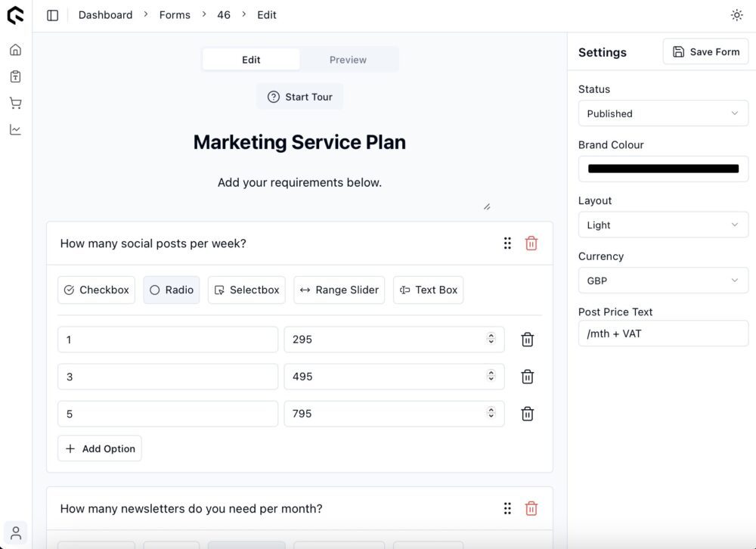This screenshot has height=549, width=756.
Task: Select the Checkbox field type
Action: 97,290
